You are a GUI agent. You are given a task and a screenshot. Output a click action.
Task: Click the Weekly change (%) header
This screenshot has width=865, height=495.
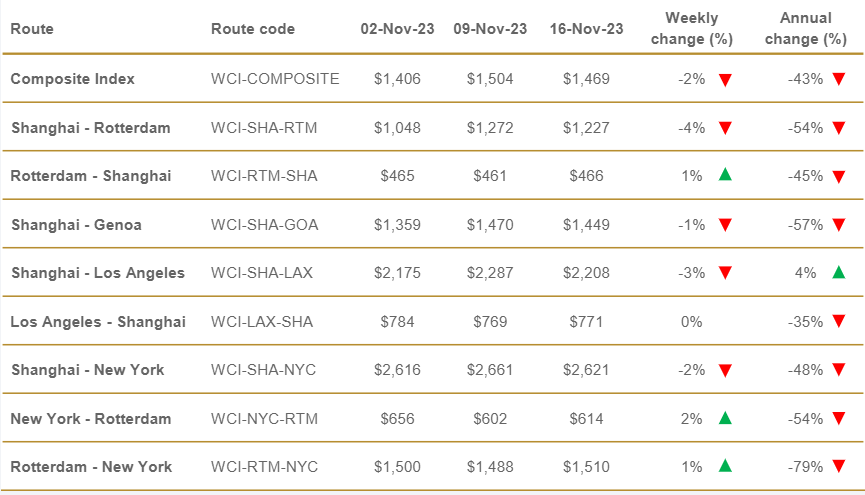pyautogui.click(x=692, y=29)
